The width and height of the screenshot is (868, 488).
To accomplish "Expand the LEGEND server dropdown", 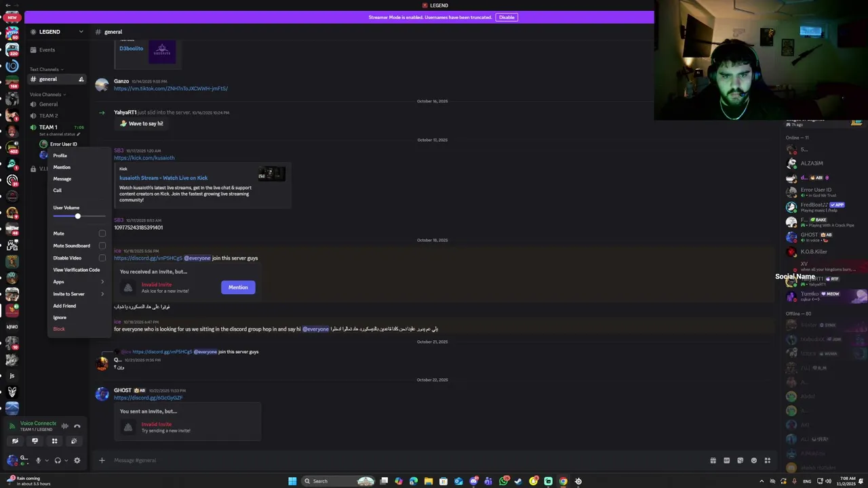I will (x=81, y=32).
